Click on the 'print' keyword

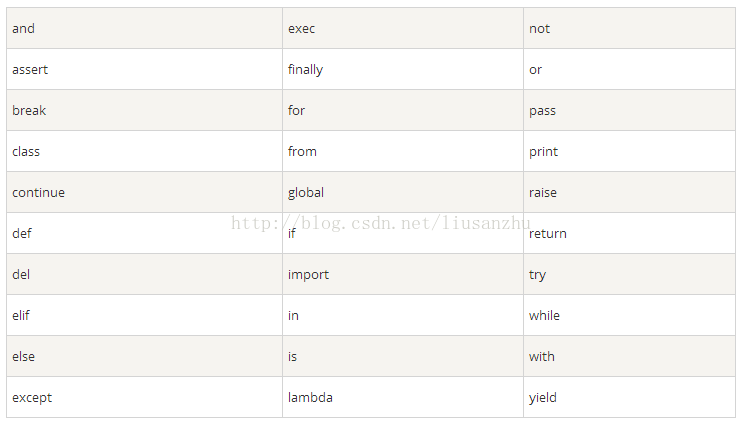click(x=543, y=152)
